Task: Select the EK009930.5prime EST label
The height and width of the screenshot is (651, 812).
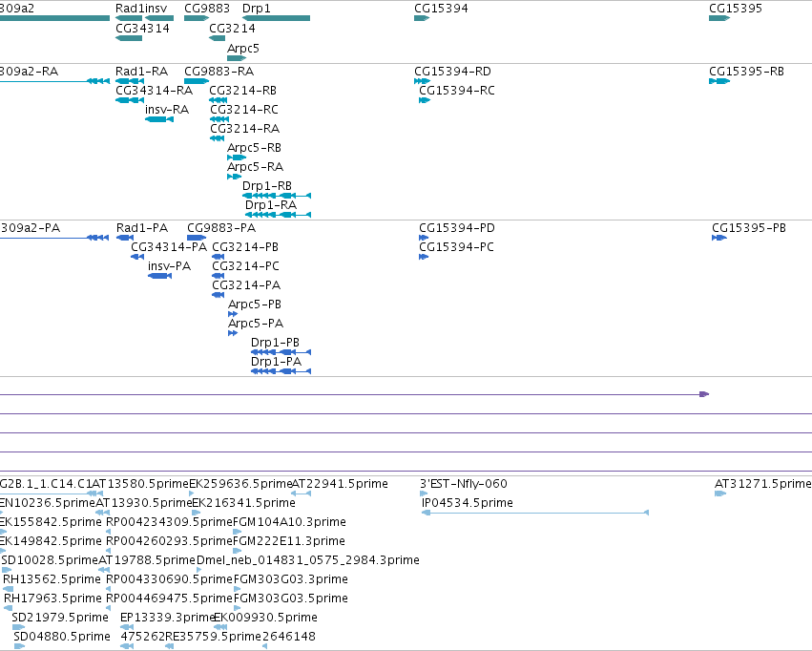Action: tap(265, 618)
